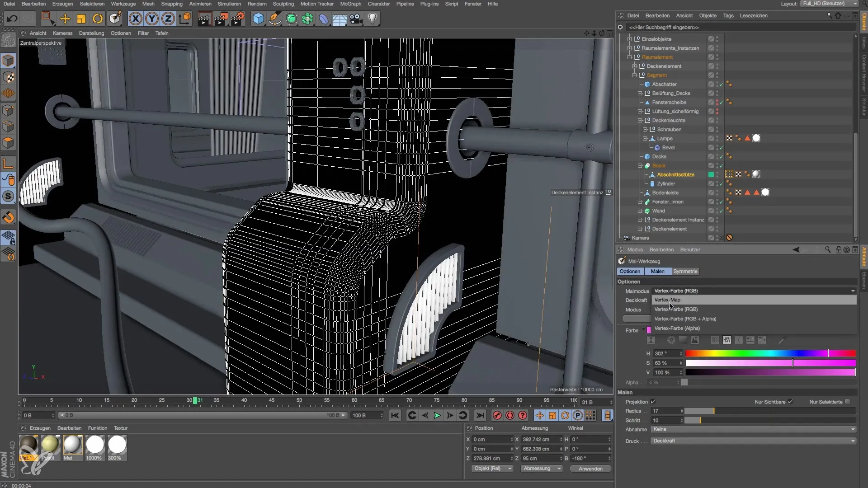Select the Kamera object
The image size is (868, 488).
640,238
